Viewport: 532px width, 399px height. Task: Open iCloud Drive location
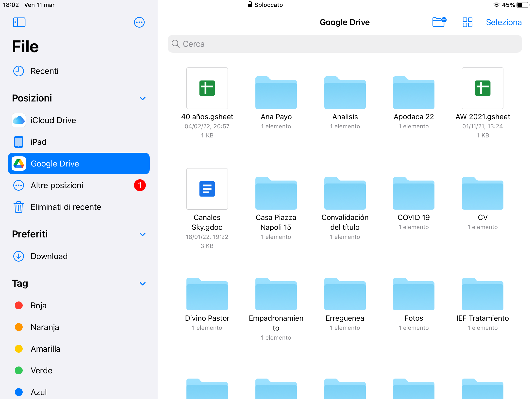click(x=53, y=120)
